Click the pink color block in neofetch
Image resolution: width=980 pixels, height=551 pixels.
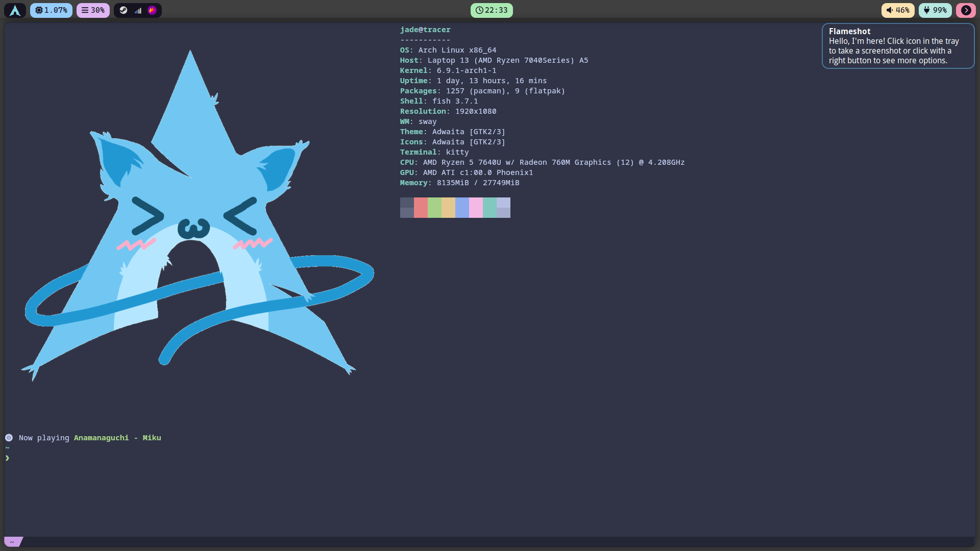pyautogui.click(x=476, y=208)
